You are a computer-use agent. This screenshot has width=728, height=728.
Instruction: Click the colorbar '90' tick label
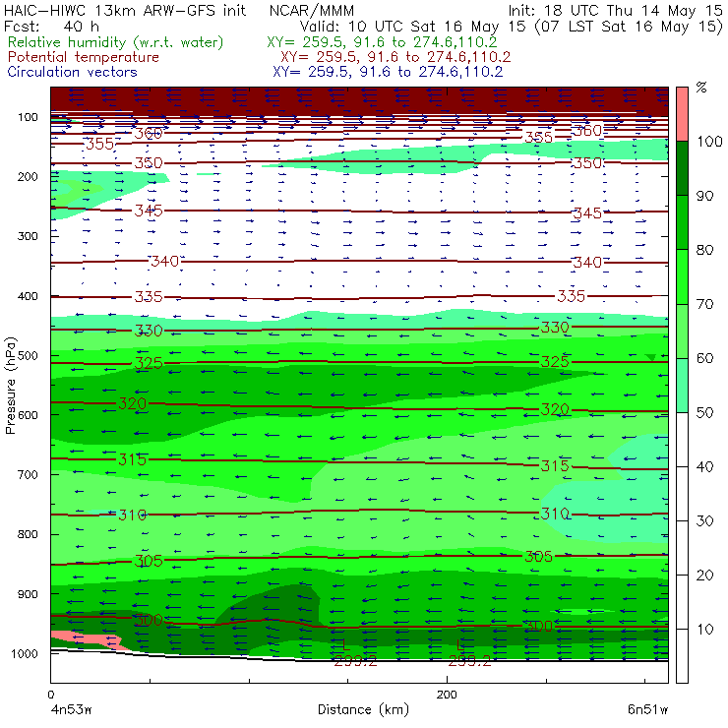[x=704, y=196]
